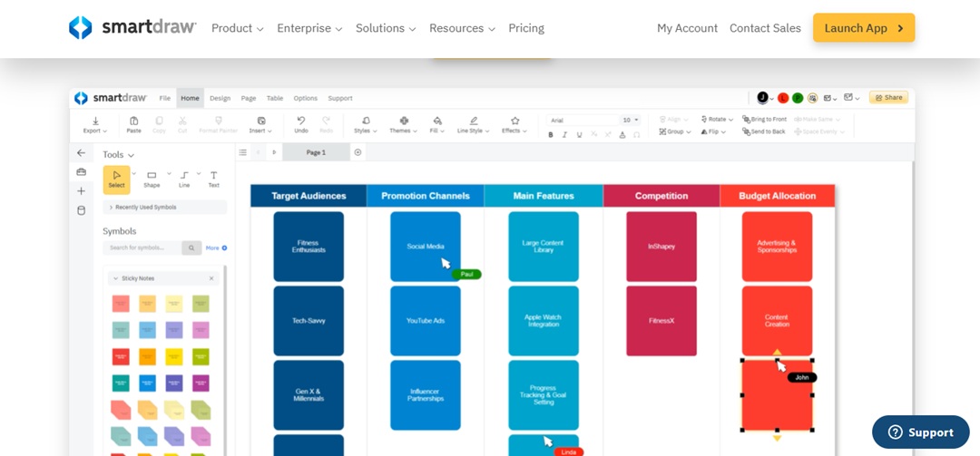Click in the symbol search field
The height and width of the screenshot is (456, 980).
coord(142,248)
